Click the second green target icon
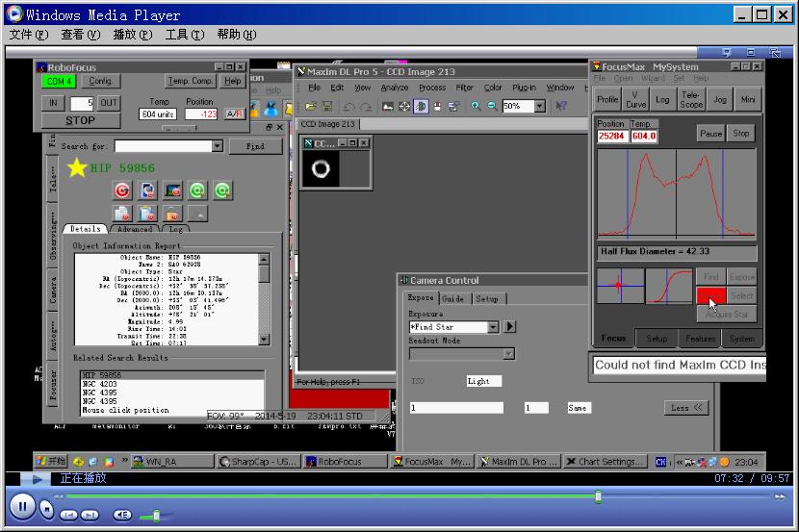 (x=222, y=190)
